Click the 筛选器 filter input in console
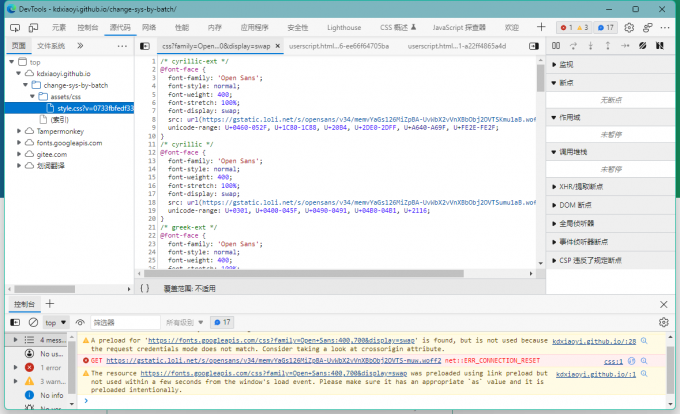 (x=125, y=323)
